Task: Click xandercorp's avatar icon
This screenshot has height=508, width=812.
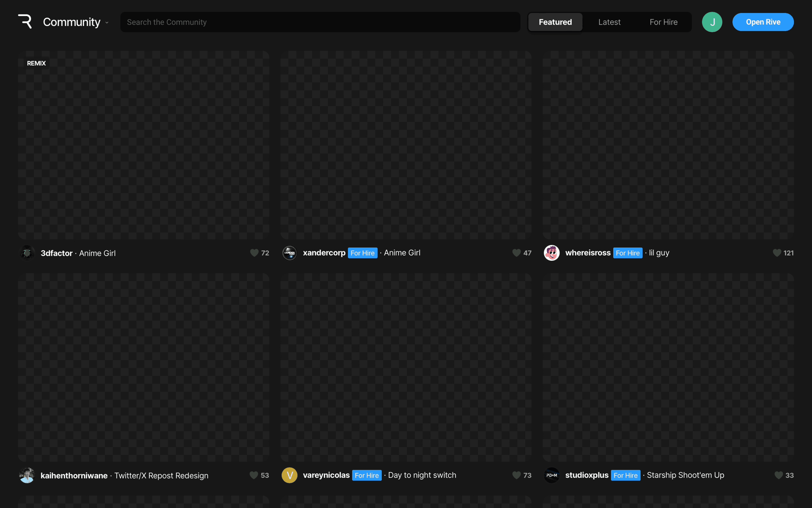Action: point(289,253)
